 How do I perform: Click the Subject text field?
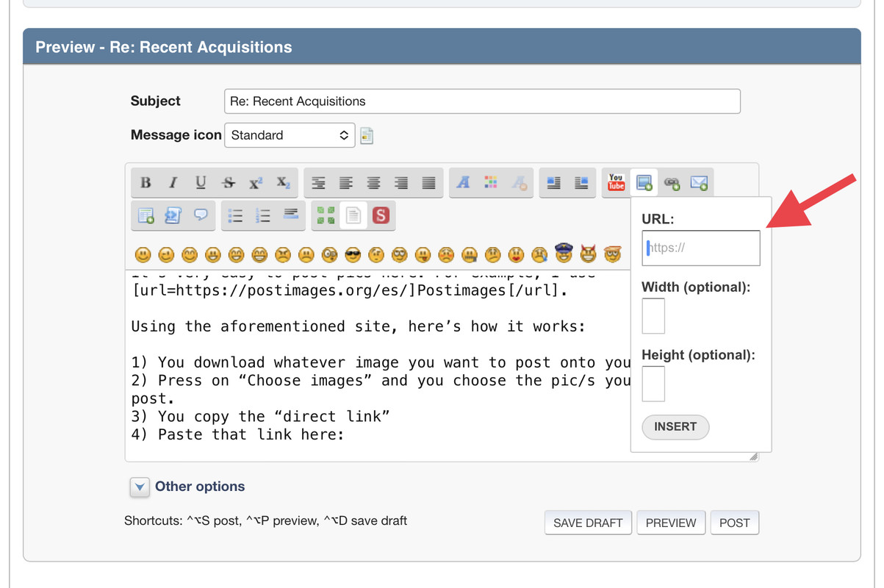click(x=482, y=101)
